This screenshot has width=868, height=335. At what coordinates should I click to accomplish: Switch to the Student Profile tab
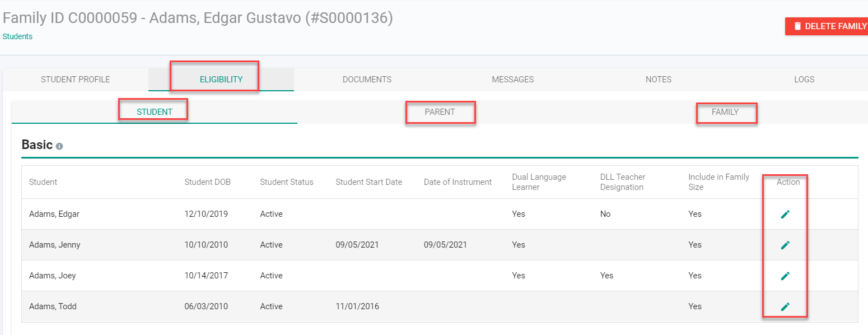[76, 80]
